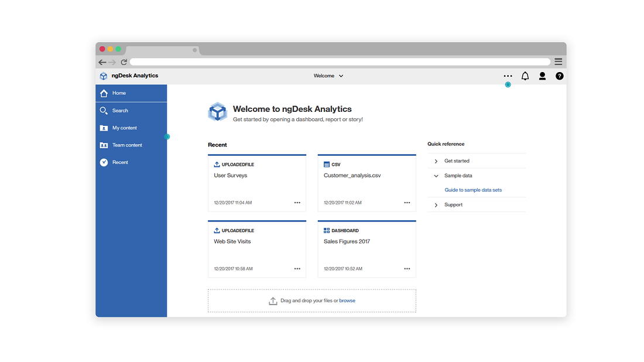The width and height of the screenshot is (644, 362).
Task: Open the help question mark icon
Action: [x=559, y=76]
